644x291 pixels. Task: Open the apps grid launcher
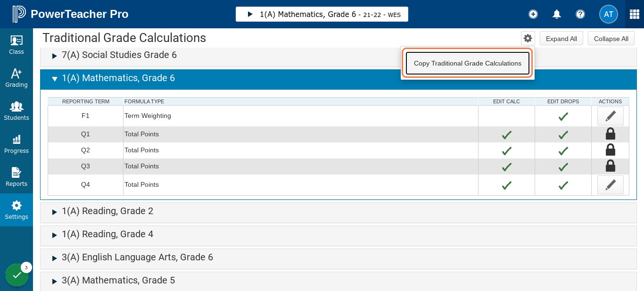635,14
